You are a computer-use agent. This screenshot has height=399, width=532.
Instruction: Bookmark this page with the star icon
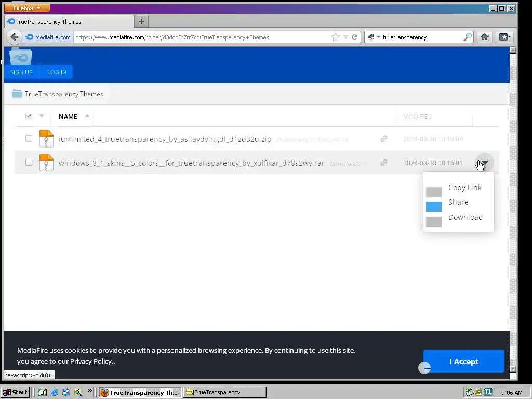tap(336, 37)
